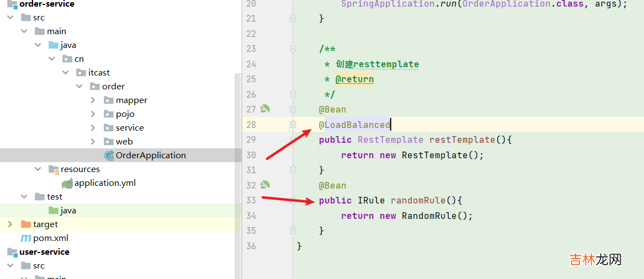Click the OrderApplication class icon in tree
Viewport: 644px width, 279px height.
click(x=109, y=155)
